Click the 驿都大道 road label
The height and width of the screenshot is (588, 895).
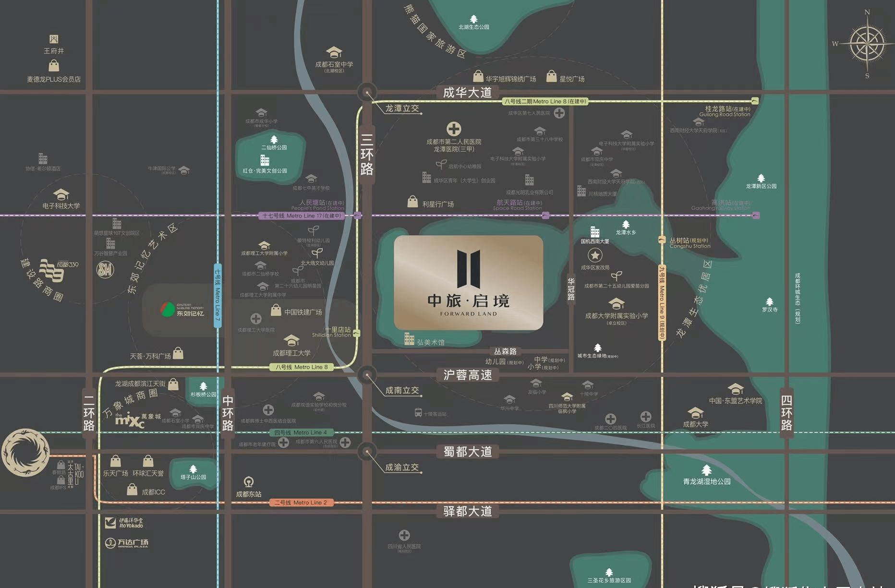pyautogui.click(x=467, y=511)
